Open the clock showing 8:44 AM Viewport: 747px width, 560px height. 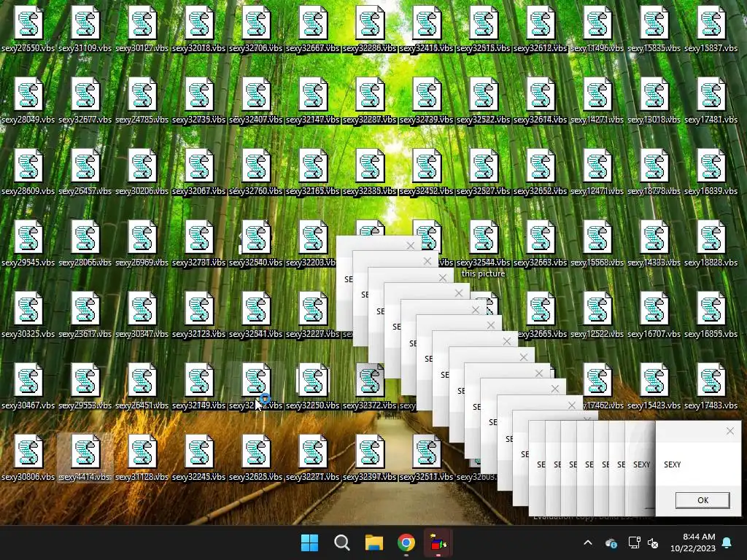click(x=693, y=542)
